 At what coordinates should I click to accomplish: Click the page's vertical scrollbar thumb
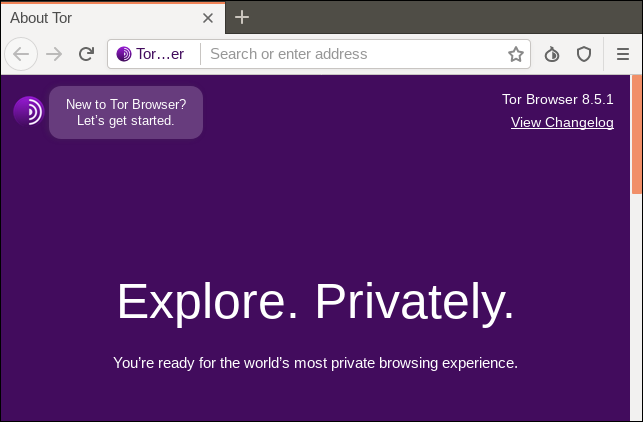pos(637,134)
